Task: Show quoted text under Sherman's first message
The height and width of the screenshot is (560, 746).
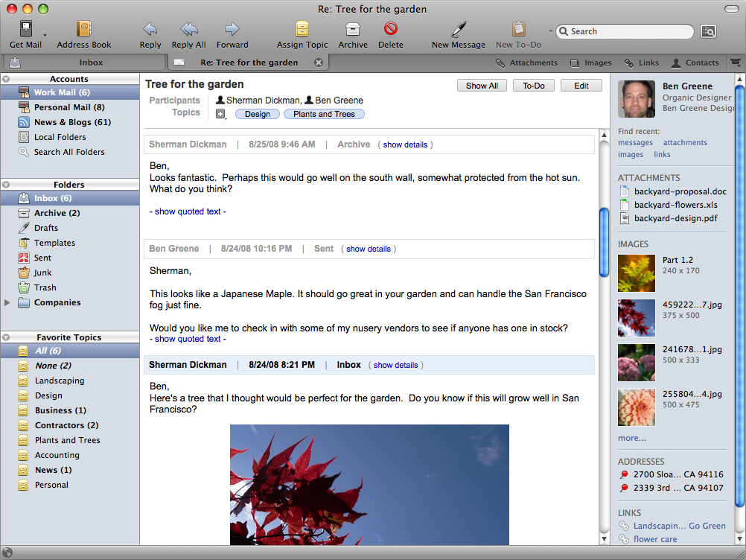Action: pos(188,211)
